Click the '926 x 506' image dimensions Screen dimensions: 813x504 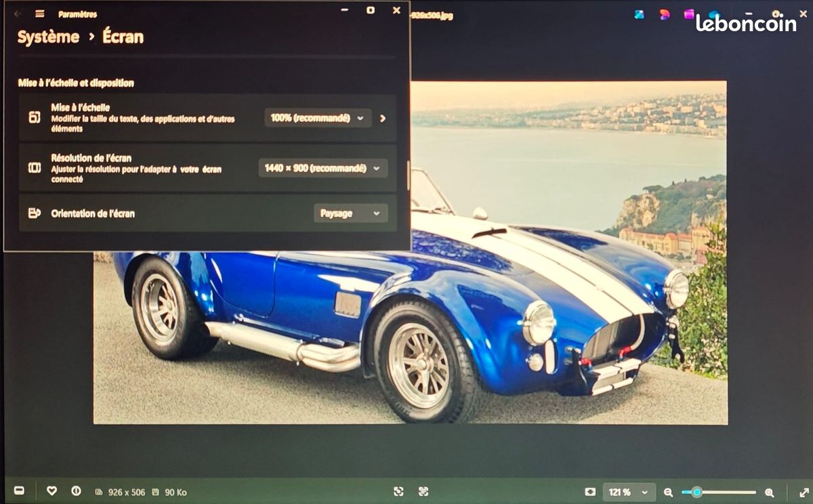click(127, 492)
